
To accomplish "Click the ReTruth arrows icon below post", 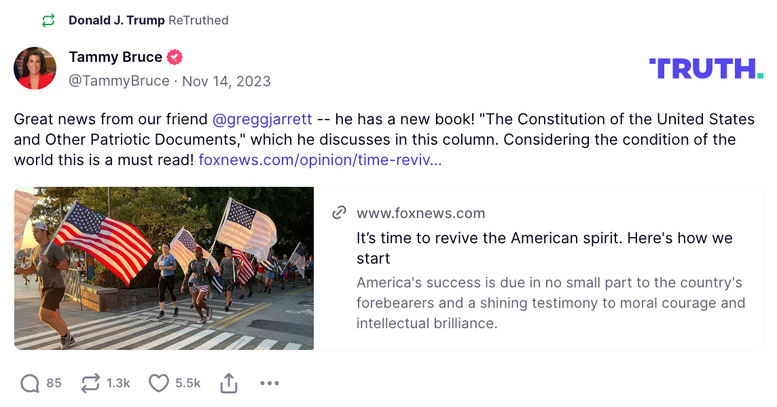I will 92,383.
